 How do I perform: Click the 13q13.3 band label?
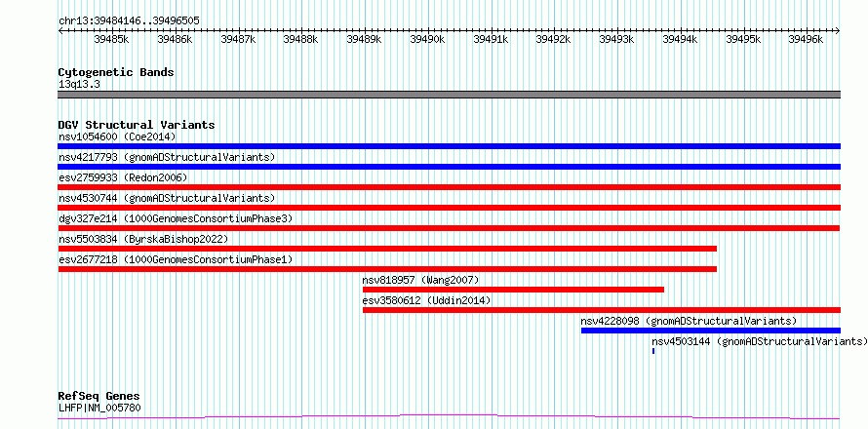click(79, 85)
